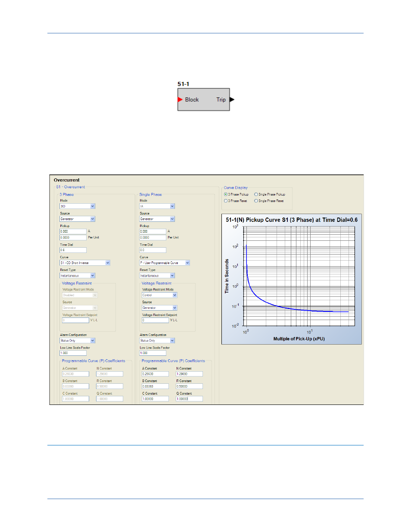This screenshot has height=532, width=411.
Task: Click the Single Phase Low Line Scale Factor field
Action: coord(153,353)
